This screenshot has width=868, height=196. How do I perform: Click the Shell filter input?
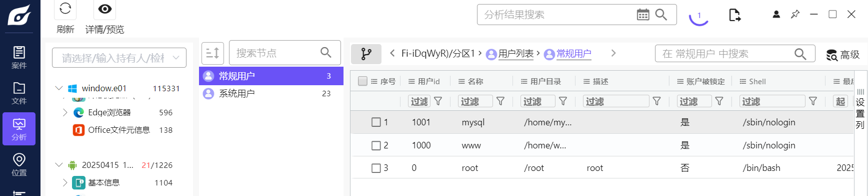tap(772, 101)
